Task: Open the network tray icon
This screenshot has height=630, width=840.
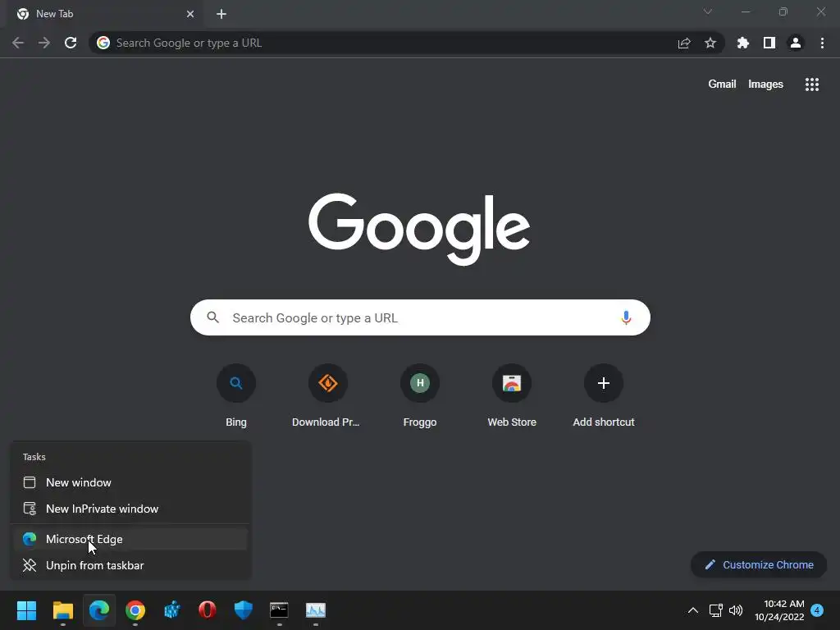Action: 715,610
